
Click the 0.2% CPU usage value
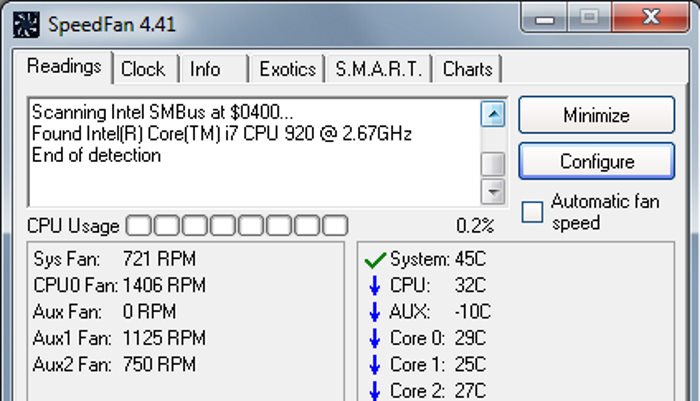point(475,226)
